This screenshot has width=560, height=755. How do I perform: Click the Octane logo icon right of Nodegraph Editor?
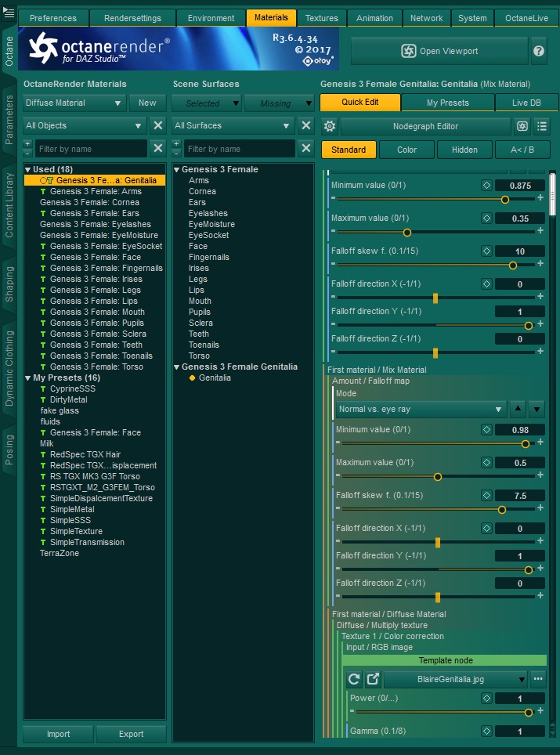(x=522, y=126)
